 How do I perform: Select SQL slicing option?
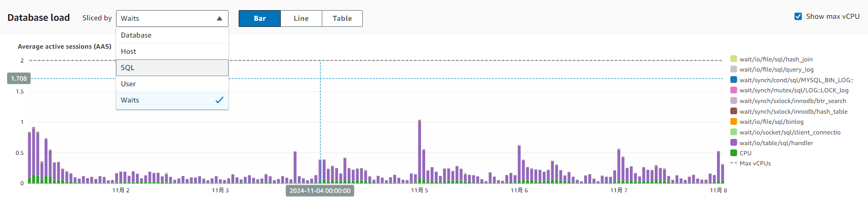point(172,67)
